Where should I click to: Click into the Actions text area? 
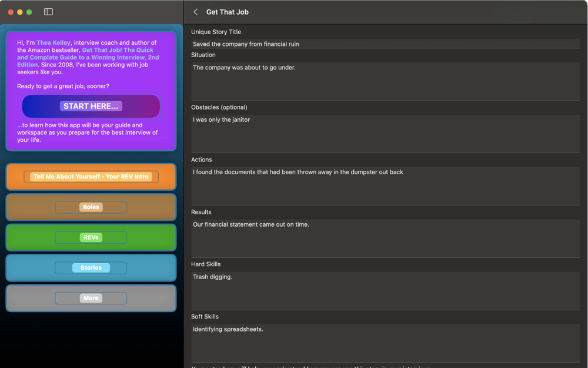point(385,186)
